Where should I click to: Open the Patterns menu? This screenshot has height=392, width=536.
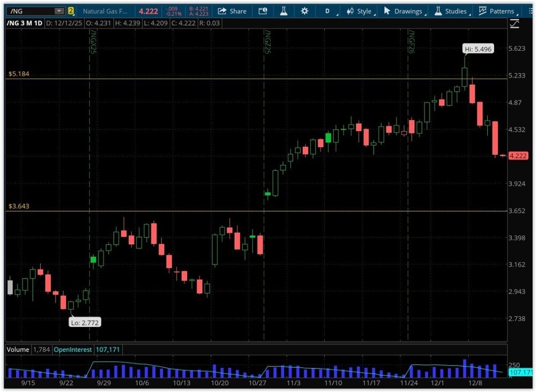(x=496, y=11)
